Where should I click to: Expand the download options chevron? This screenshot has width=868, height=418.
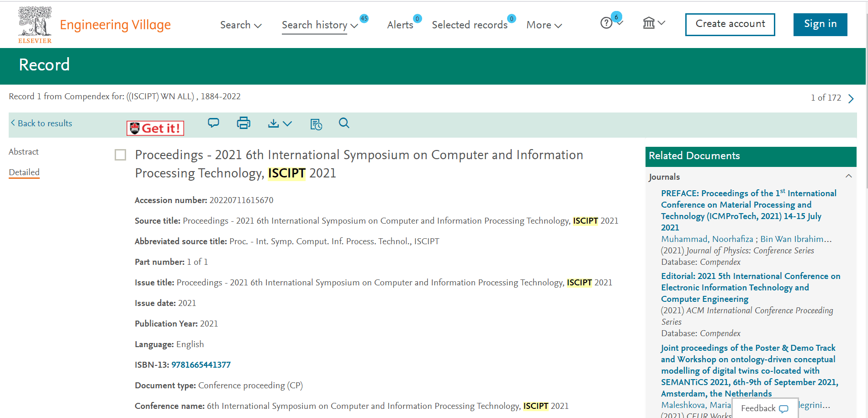pos(287,123)
